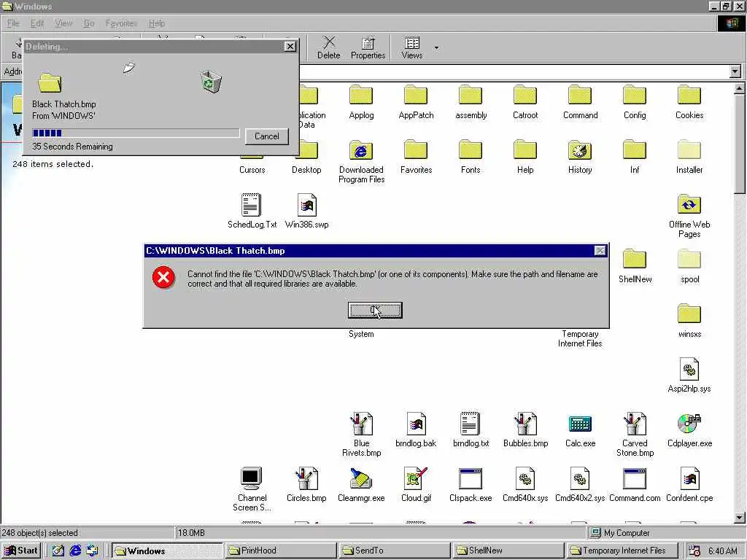The image size is (747, 560).
Task: Select the Cmd640x2.sys file
Action: [580, 485]
